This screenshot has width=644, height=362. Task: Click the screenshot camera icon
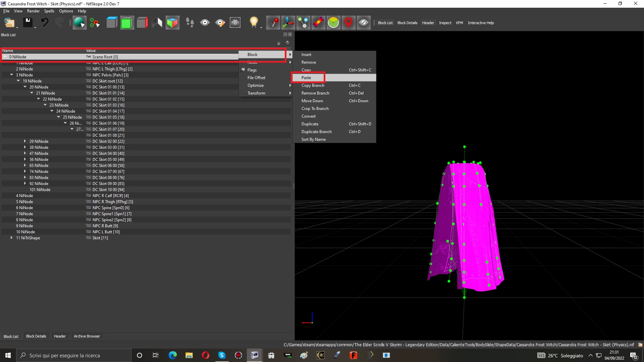pos(235,23)
